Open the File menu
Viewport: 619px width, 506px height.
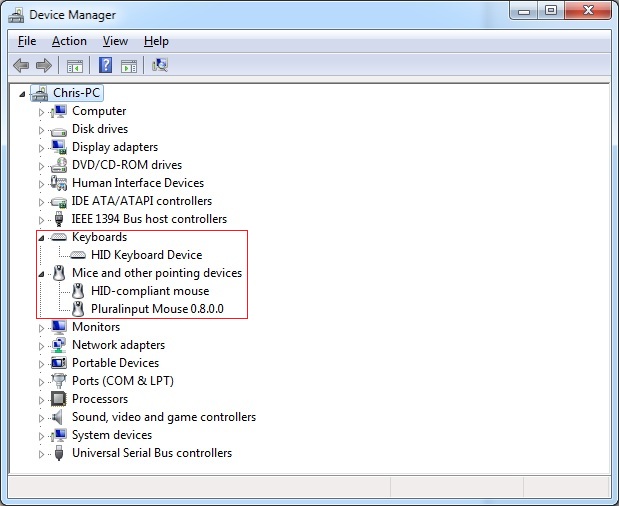[27, 41]
